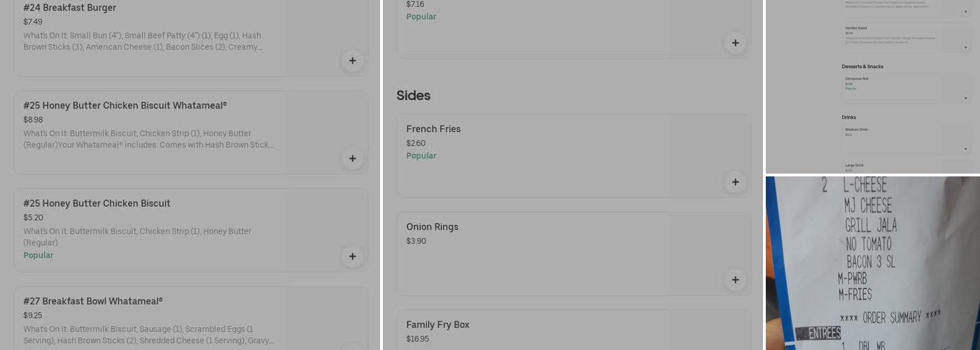This screenshot has height=350, width=980.
Task: Open the #27 Breakfast Bowl Whatameal item
Action: pyautogui.click(x=93, y=302)
